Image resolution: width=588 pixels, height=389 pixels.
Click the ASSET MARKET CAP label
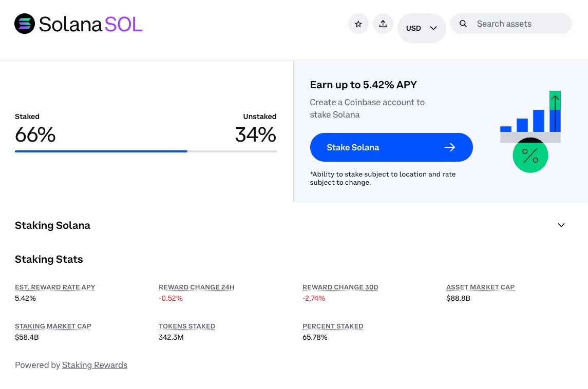(x=480, y=287)
